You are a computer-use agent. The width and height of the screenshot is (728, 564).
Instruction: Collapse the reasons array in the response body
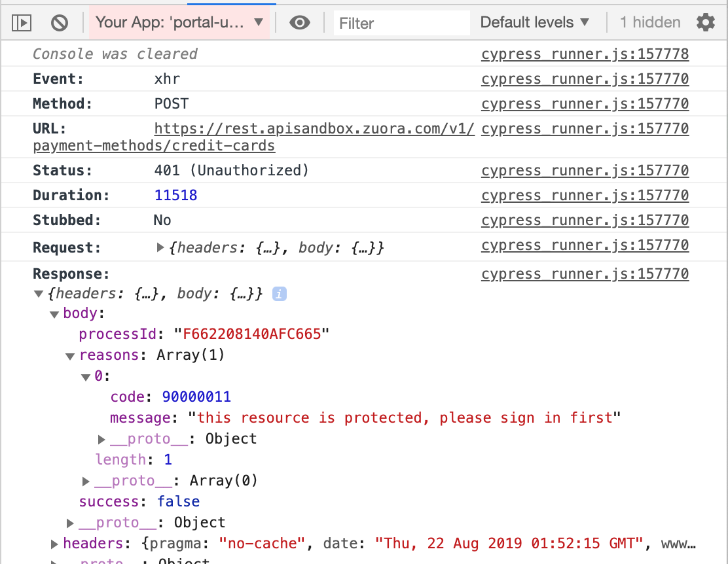(x=70, y=355)
